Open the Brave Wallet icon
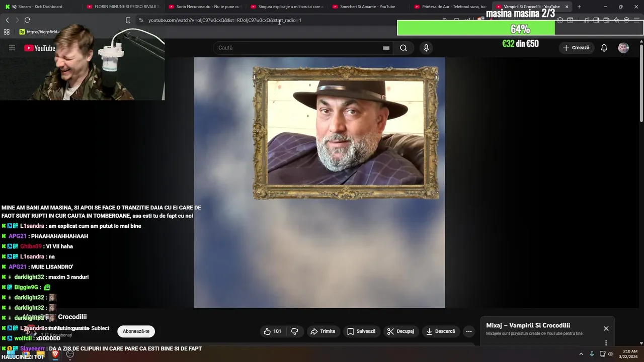This screenshot has width=644, height=362. (606, 20)
